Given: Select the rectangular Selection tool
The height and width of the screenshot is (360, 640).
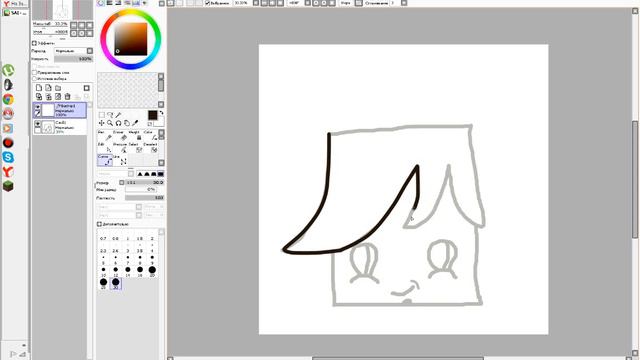Looking at the screenshot, I should click(x=102, y=115).
